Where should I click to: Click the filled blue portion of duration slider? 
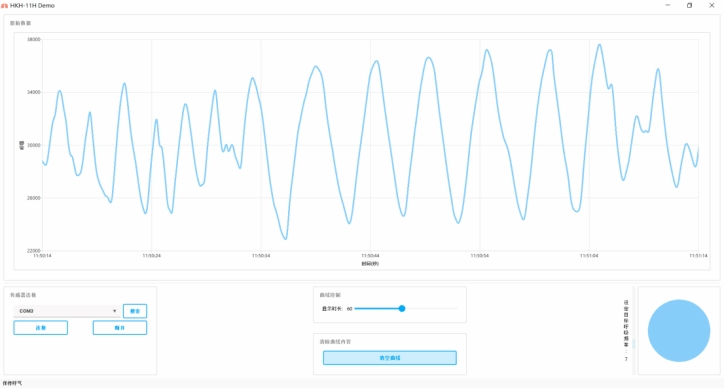tap(377, 308)
